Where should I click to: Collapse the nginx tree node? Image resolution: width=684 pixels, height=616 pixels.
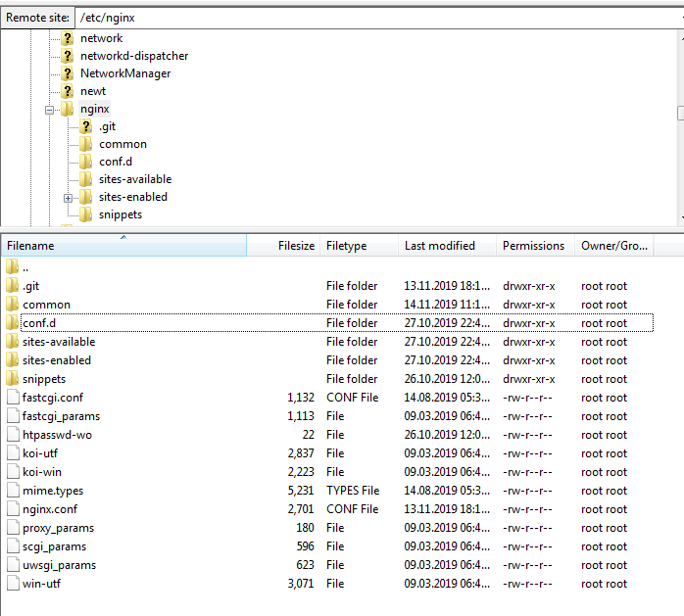pyautogui.click(x=49, y=110)
